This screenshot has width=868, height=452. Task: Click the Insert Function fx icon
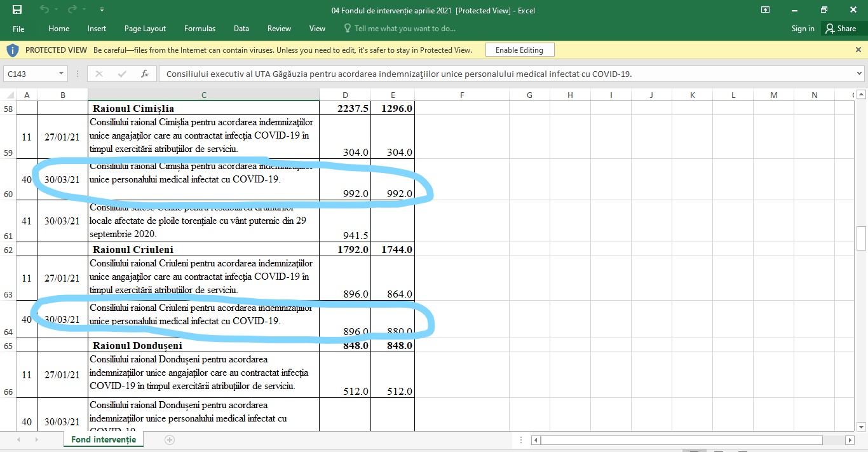[x=145, y=74]
